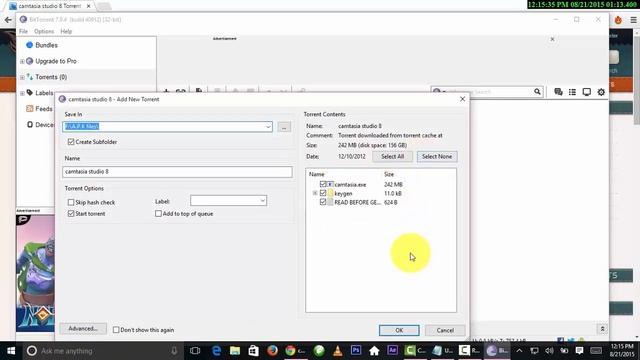Image resolution: width=640 pixels, height=360 pixels.
Task: Expand the Labels tree node
Action: (x=22, y=93)
